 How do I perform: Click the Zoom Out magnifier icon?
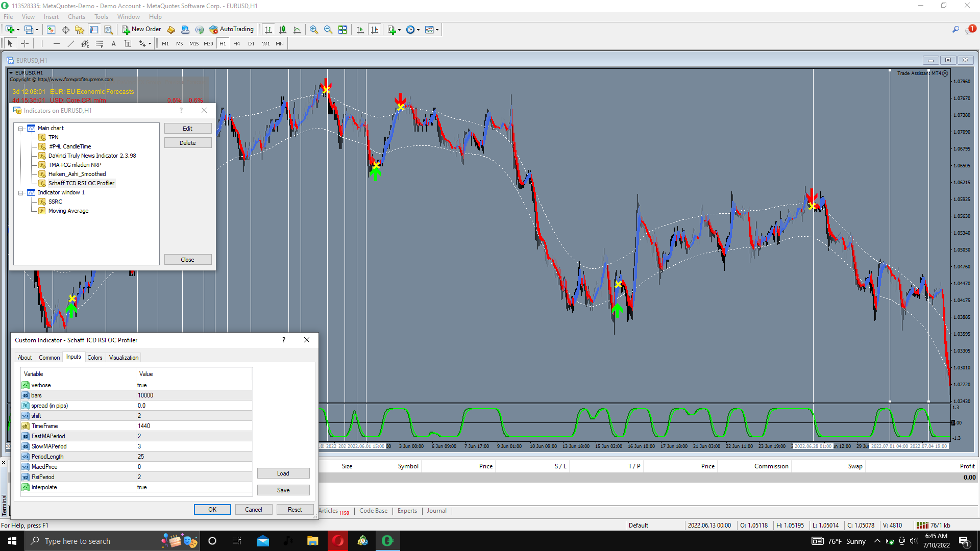coord(328,30)
